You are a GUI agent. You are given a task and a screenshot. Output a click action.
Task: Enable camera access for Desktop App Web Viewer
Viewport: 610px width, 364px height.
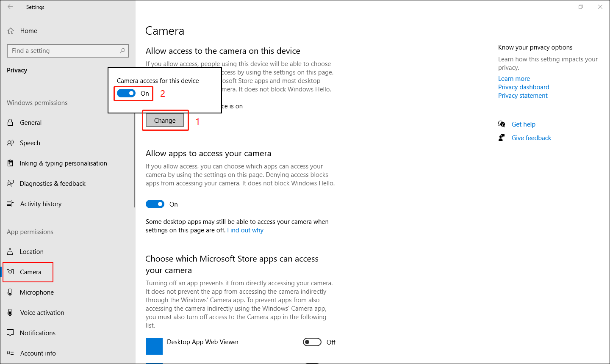(312, 342)
